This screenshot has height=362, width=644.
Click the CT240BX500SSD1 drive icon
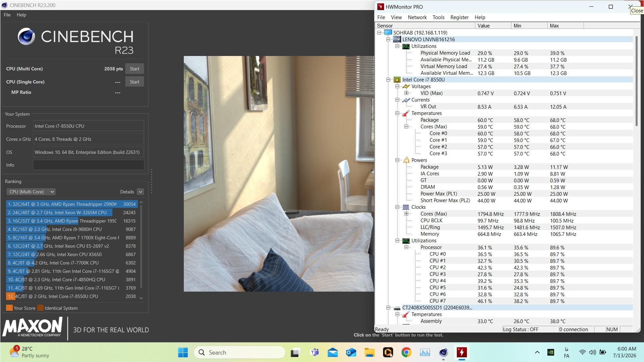[x=397, y=308]
